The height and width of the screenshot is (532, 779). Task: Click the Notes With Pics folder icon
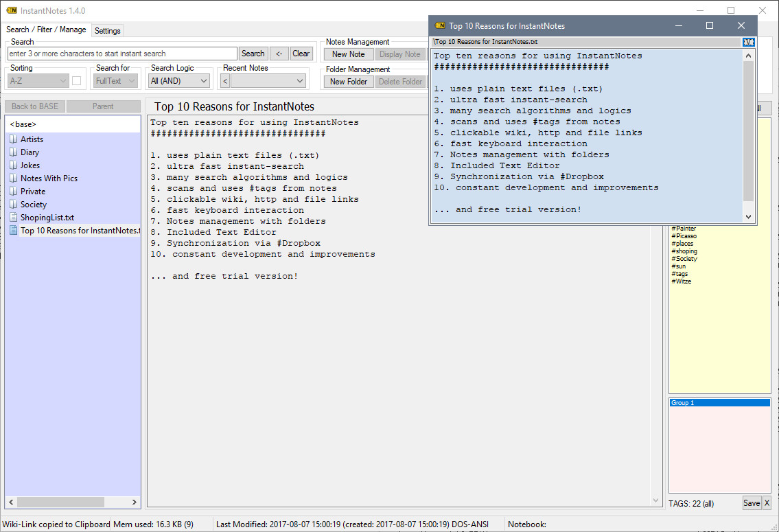pos(14,178)
